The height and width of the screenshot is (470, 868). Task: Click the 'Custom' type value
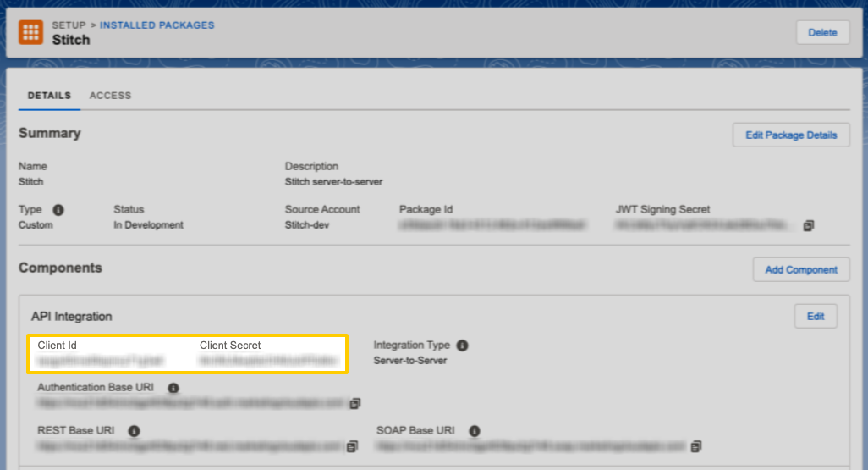point(36,225)
